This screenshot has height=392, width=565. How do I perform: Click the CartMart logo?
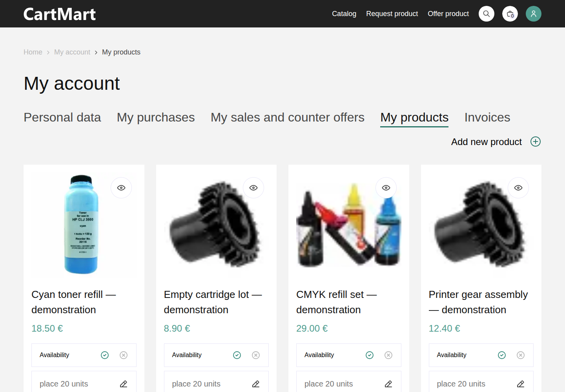(x=60, y=14)
